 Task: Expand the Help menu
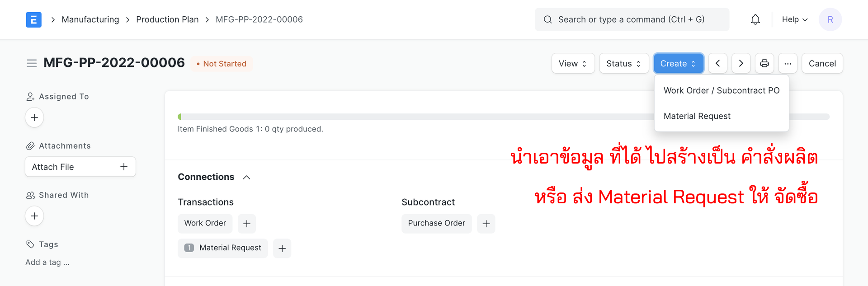coord(795,19)
